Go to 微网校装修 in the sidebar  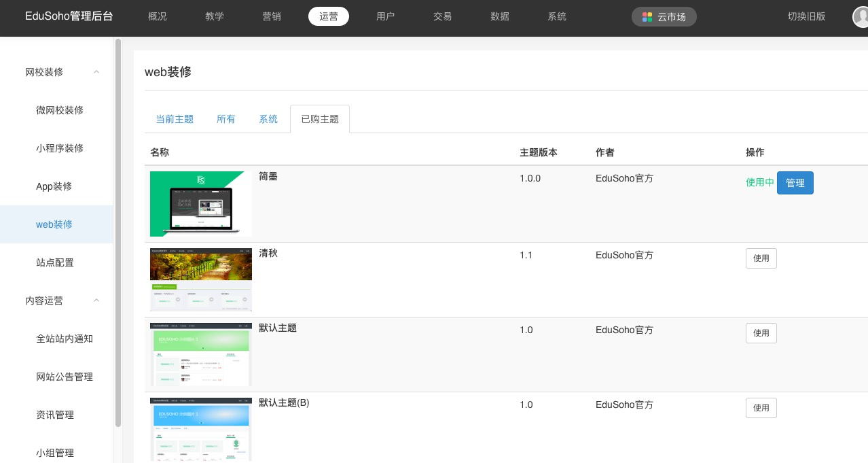click(60, 110)
